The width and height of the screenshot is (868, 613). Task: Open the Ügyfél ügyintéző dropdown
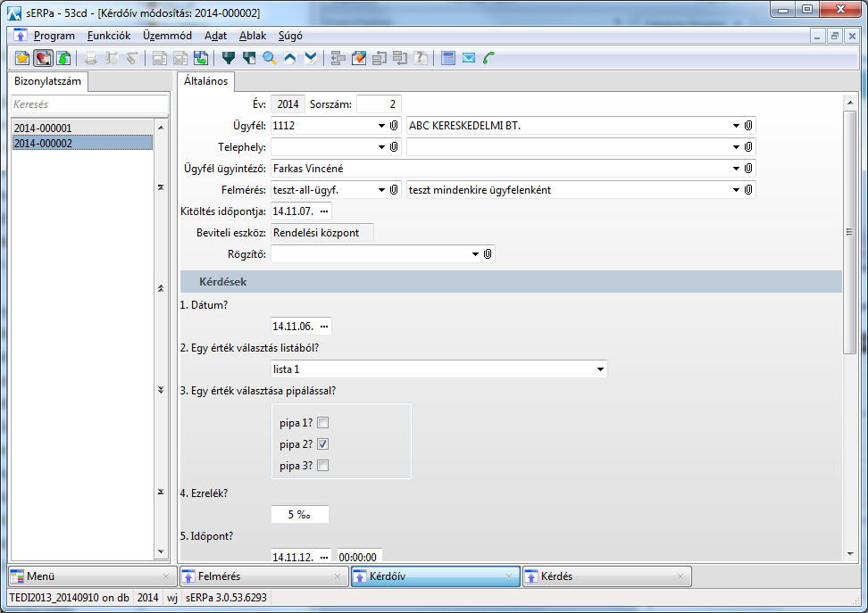(736, 169)
